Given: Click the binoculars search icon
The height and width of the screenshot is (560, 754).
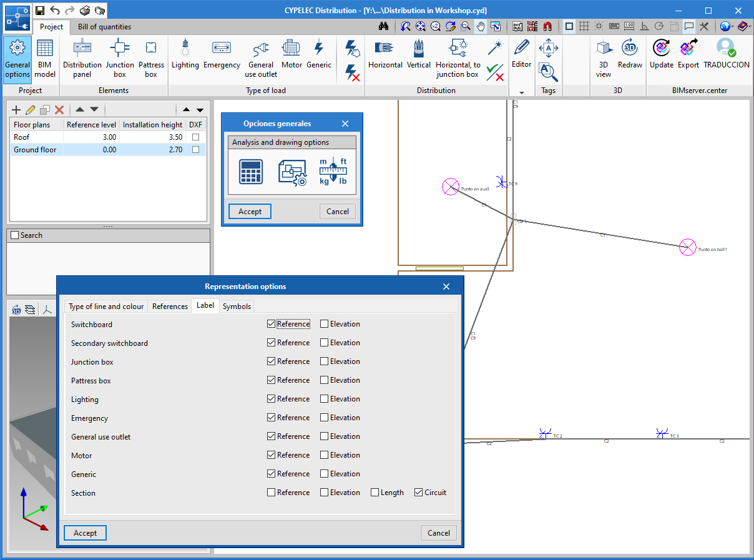Looking at the screenshot, I should (384, 26).
